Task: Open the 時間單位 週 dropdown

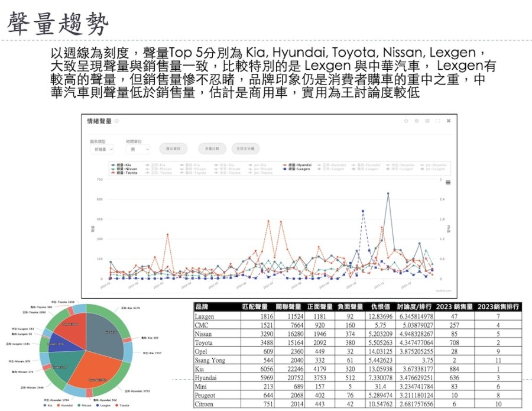Action: (138, 150)
